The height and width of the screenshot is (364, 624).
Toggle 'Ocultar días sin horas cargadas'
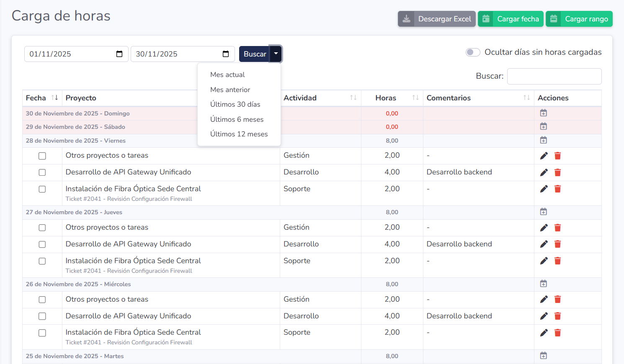pyautogui.click(x=473, y=52)
